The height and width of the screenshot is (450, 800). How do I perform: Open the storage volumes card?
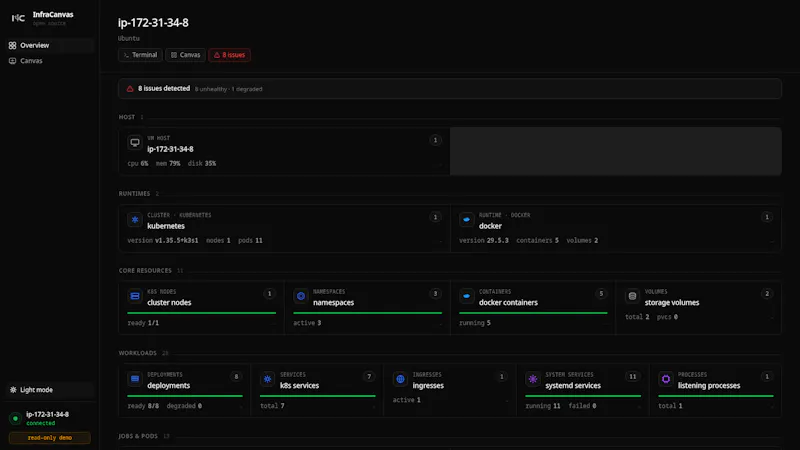(x=699, y=308)
